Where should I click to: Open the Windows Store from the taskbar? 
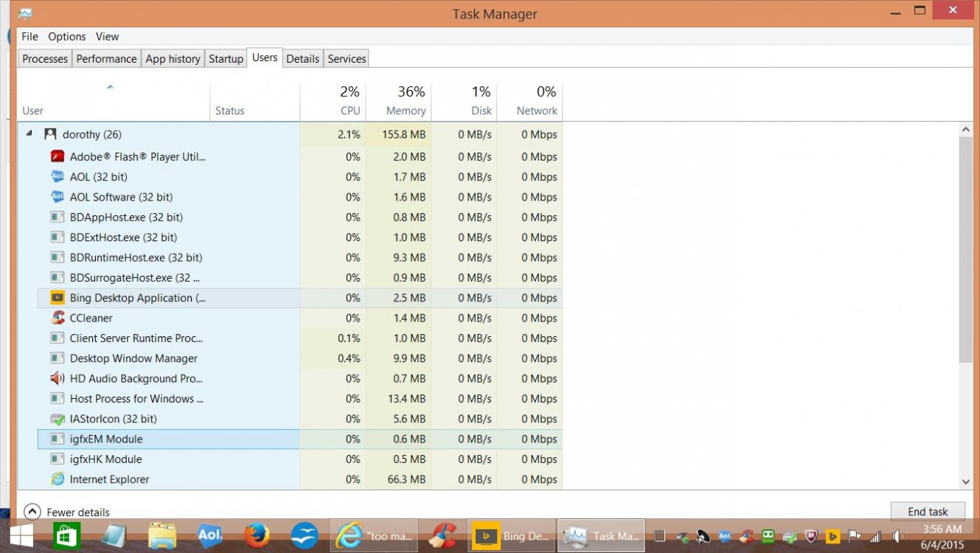68,535
